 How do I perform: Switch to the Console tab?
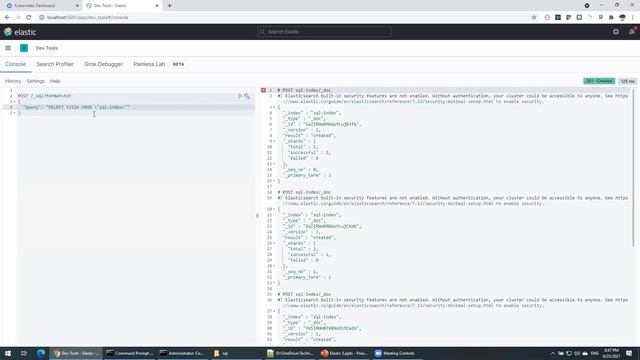pyautogui.click(x=16, y=64)
